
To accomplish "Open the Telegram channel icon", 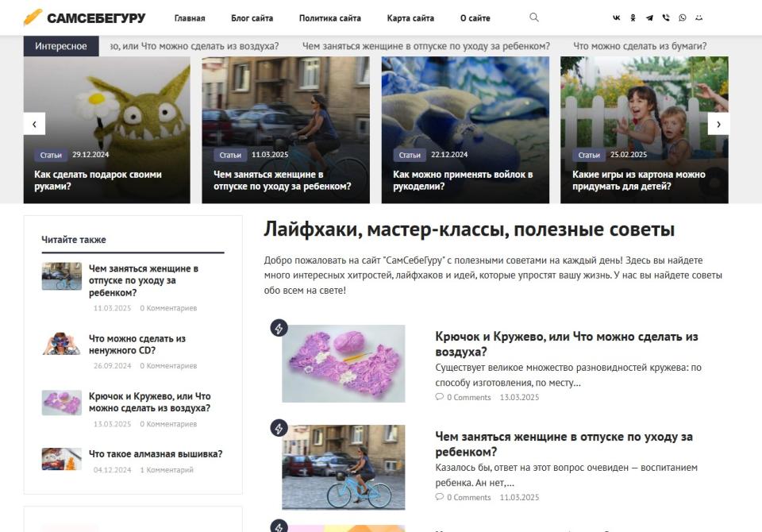I will tap(649, 18).
